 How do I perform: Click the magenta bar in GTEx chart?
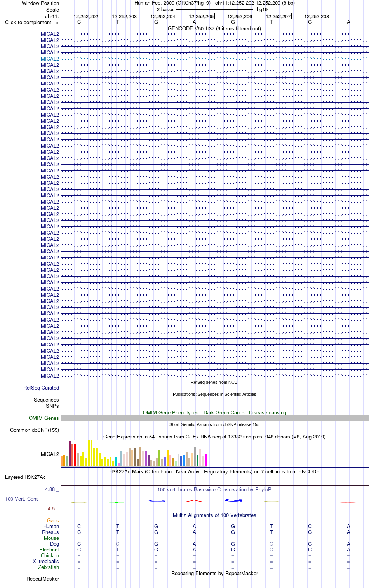coord(205,460)
